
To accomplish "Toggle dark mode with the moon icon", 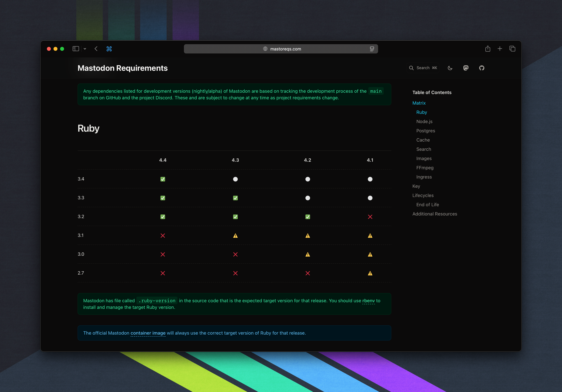I will (x=450, y=68).
